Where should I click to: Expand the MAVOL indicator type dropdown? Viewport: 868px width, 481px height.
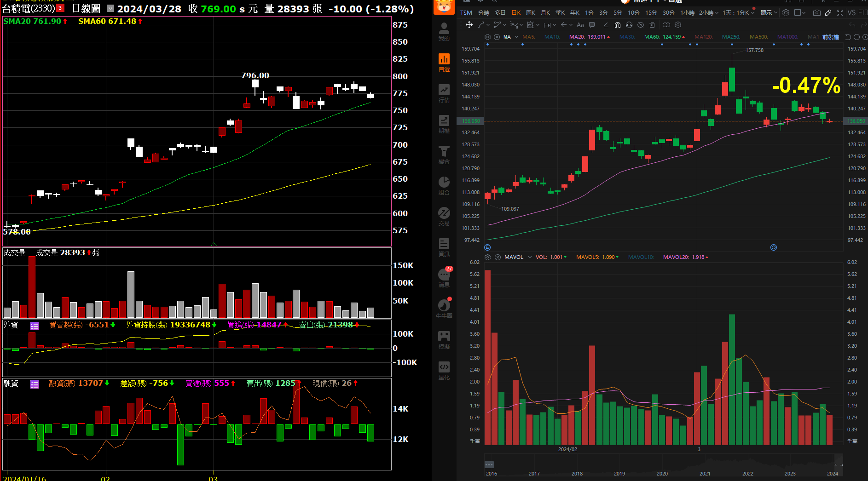pos(530,257)
